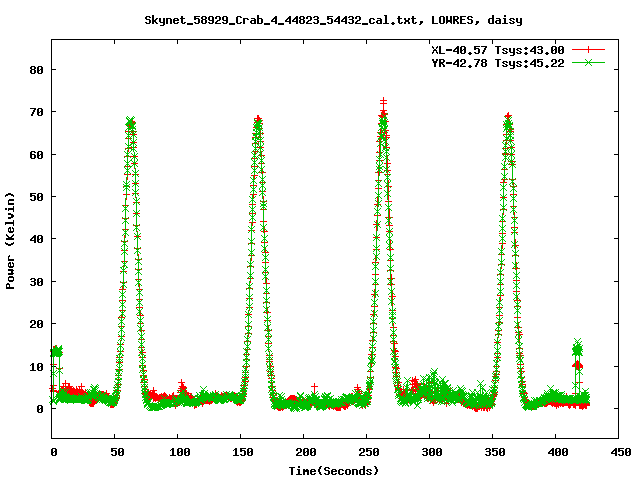Click the calibration spike at the start of the trace
This screenshot has height=480, width=640.
pyautogui.click(x=56, y=351)
